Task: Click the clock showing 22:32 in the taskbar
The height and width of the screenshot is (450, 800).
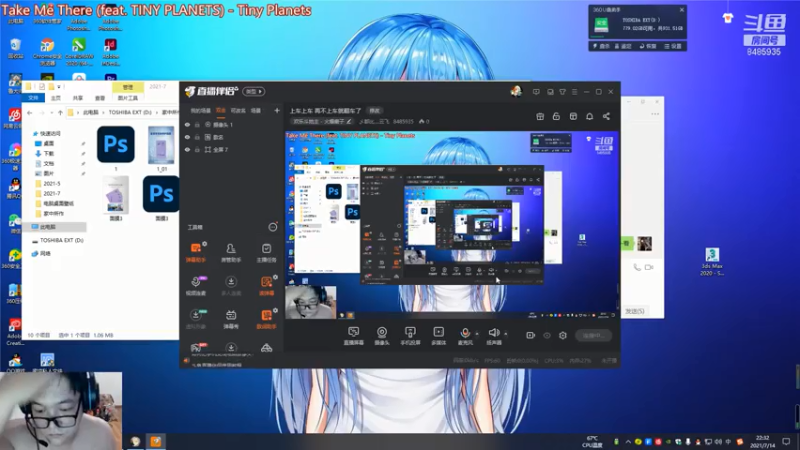Action: pyautogui.click(x=763, y=442)
